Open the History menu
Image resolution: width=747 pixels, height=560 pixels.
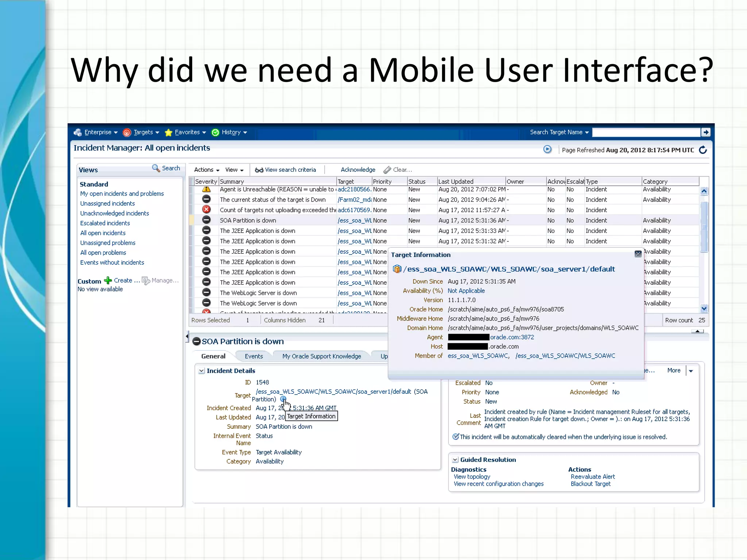click(234, 132)
